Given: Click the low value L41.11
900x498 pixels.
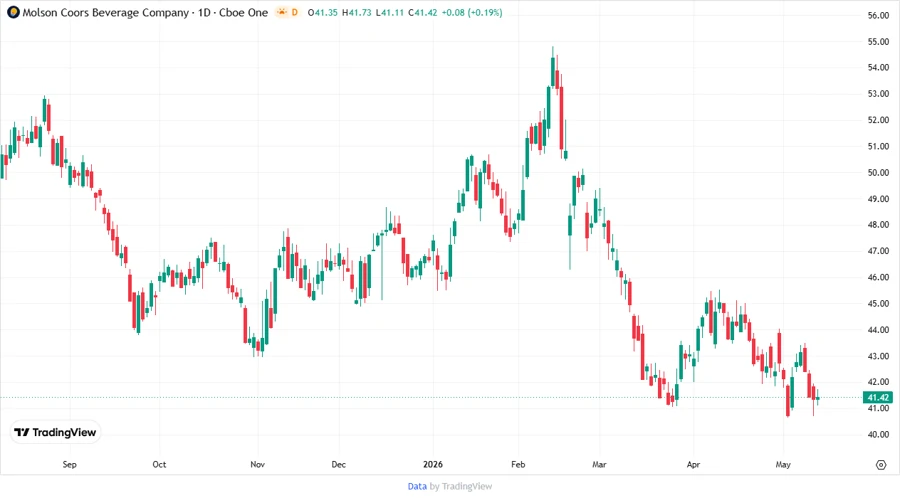Looking at the screenshot, I should (x=390, y=12).
